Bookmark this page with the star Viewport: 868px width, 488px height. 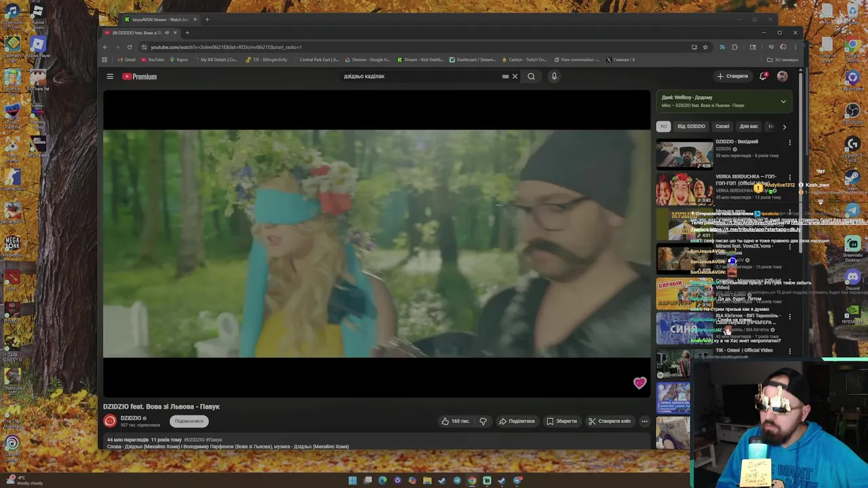[x=705, y=47]
